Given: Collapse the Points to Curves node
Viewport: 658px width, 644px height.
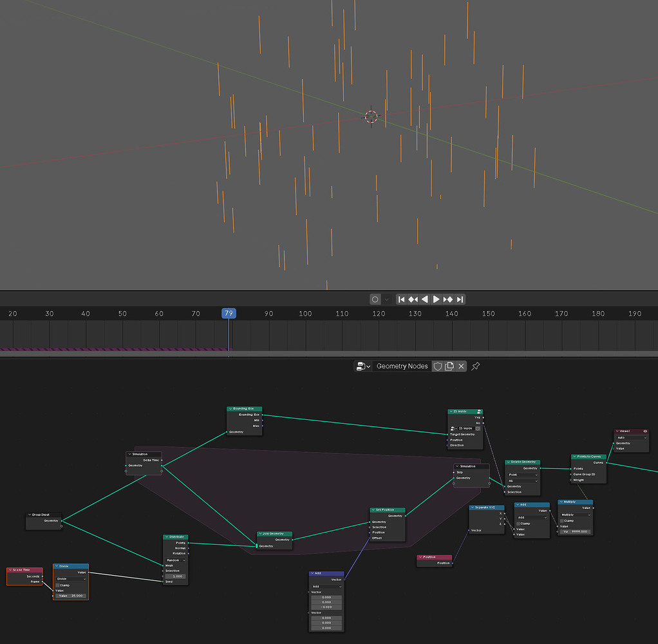Looking at the screenshot, I should tap(574, 457).
